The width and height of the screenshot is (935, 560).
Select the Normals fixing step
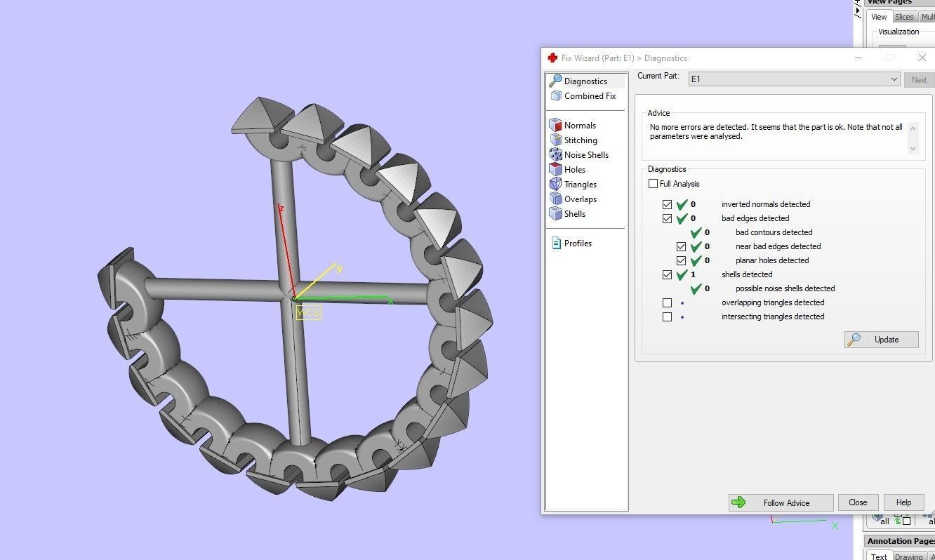573,126
